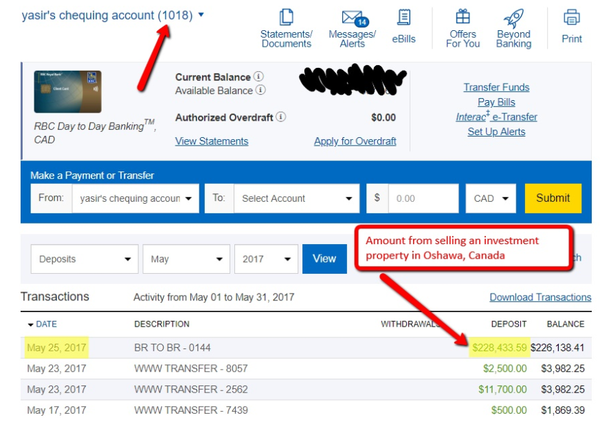Click info icon beside Authorized Overdraft
This screenshot has height=426, width=600.
(x=281, y=117)
